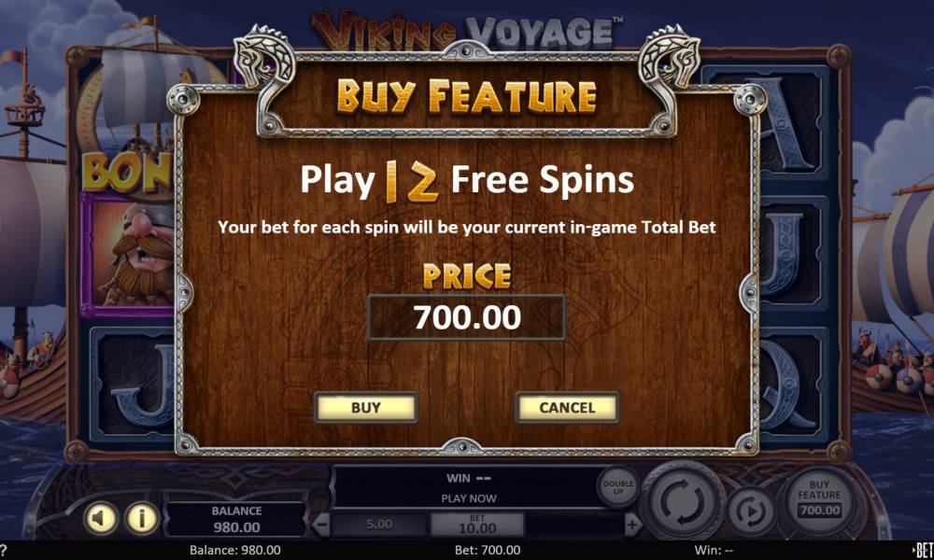Confirm purchase with the BUY button
This screenshot has height=560, width=934.
coord(366,408)
